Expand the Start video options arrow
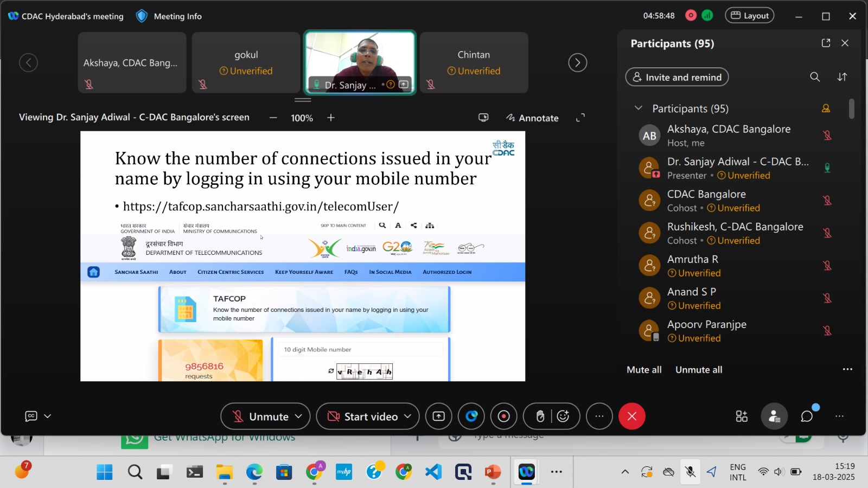Viewport: 868px width, 488px height. pos(407,416)
